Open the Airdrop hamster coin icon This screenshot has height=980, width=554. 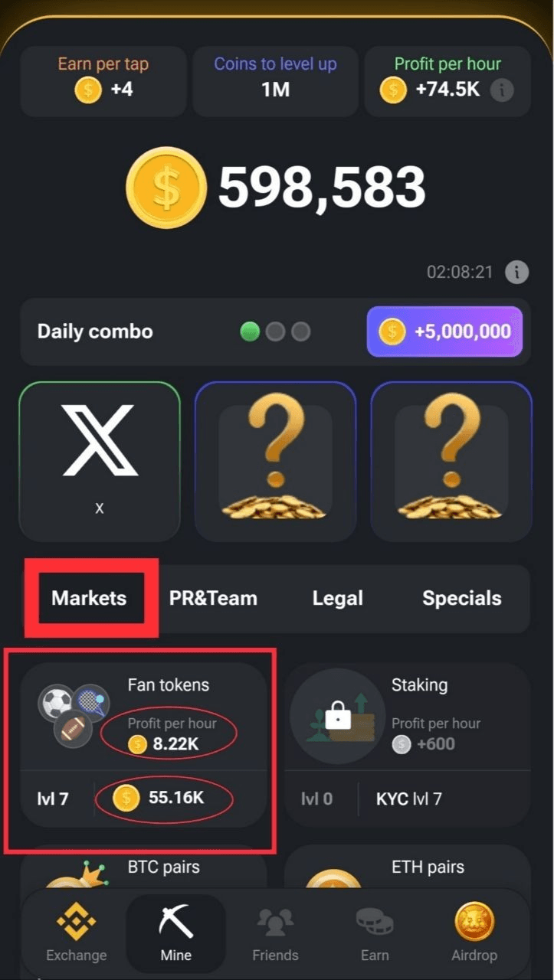[474, 920]
